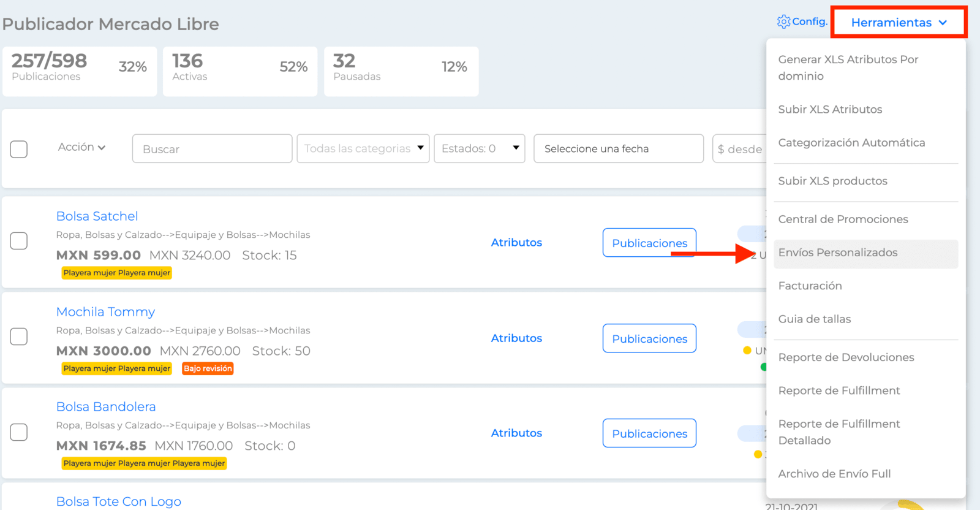Open the Estados: 0 dropdown

point(480,148)
